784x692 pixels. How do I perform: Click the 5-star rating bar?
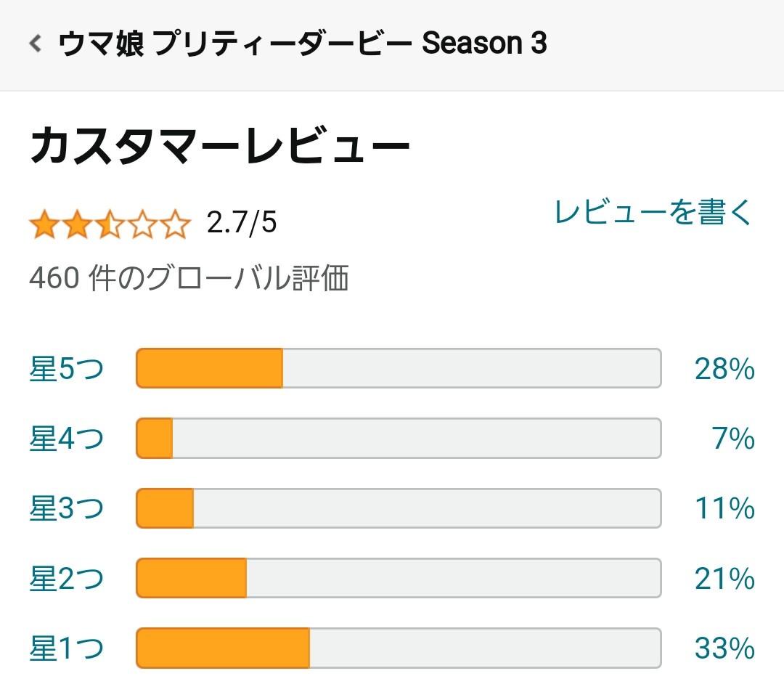(399, 368)
